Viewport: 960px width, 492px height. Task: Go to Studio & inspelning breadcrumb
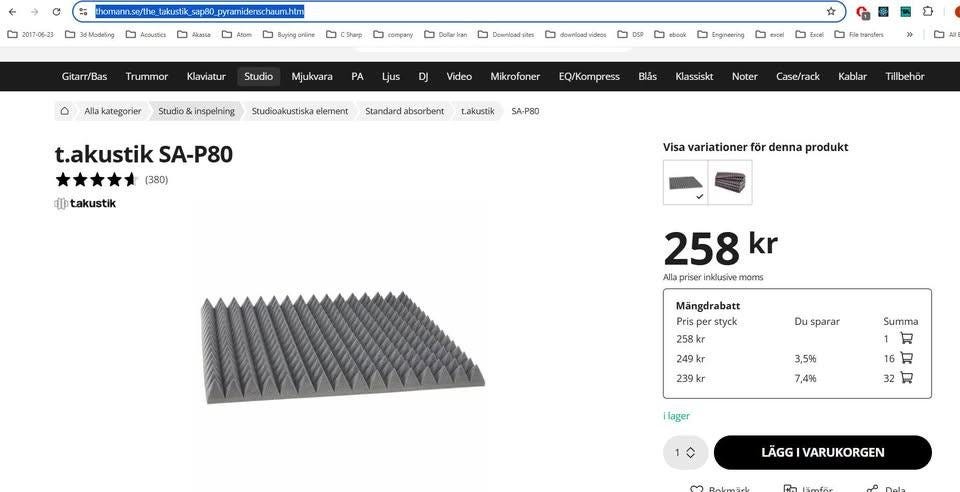pyautogui.click(x=197, y=111)
